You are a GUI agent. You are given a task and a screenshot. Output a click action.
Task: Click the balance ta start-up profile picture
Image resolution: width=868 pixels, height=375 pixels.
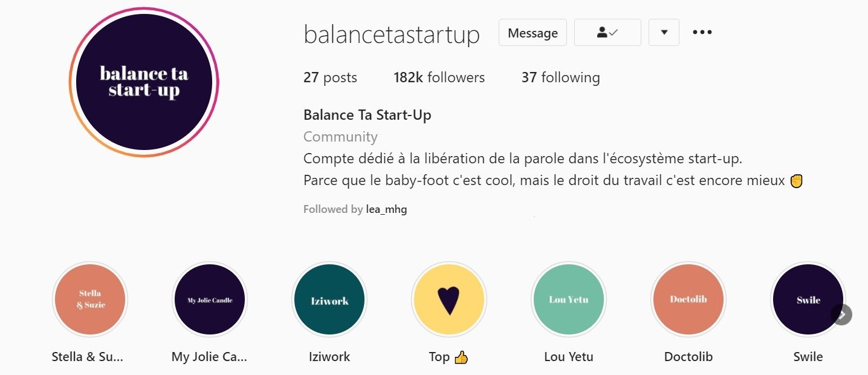tap(144, 82)
